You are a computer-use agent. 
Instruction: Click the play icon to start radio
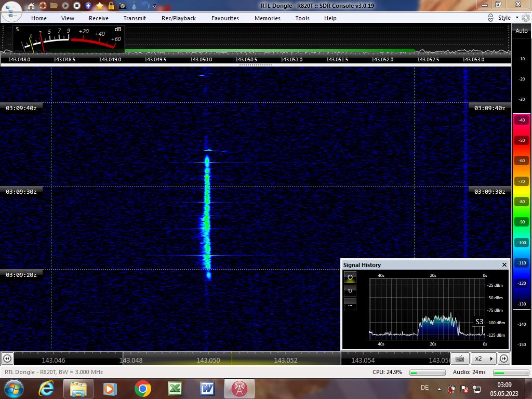coord(65,5)
